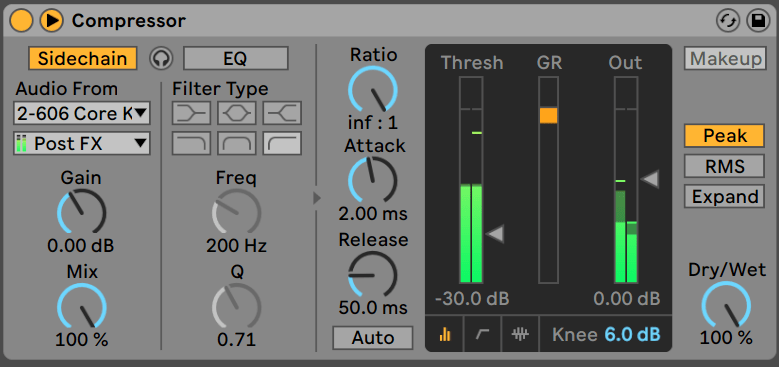
Task: Click the orange GR meter indicator
Action: point(548,115)
